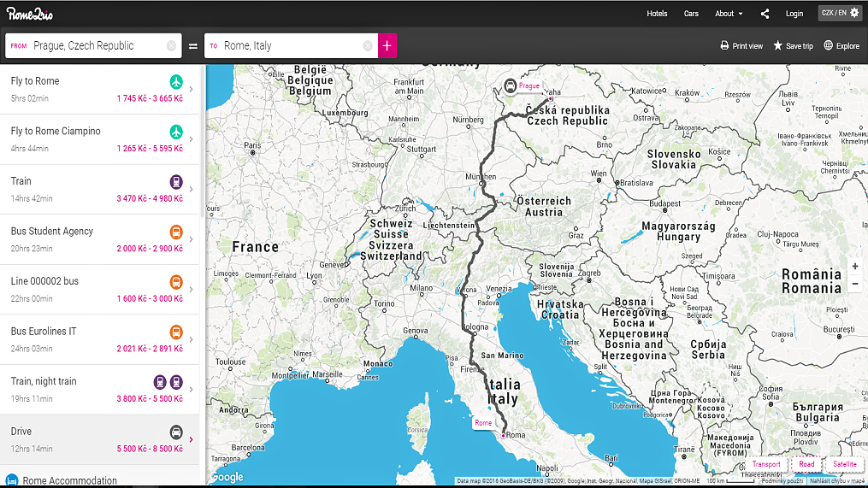Click the globe Explore icon
Image resolution: width=868 pixels, height=488 pixels.
pyautogui.click(x=828, y=45)
